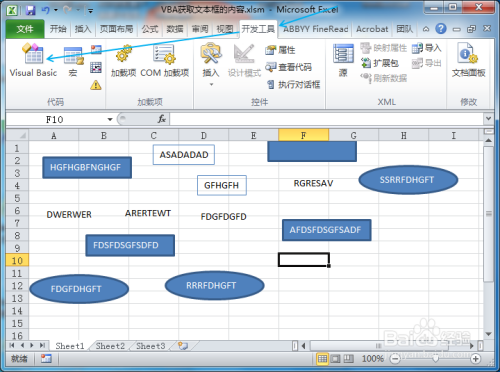Viewport: 500px width, 372px height.
Task: Click the Undo icon
Action: click(45, 10)
